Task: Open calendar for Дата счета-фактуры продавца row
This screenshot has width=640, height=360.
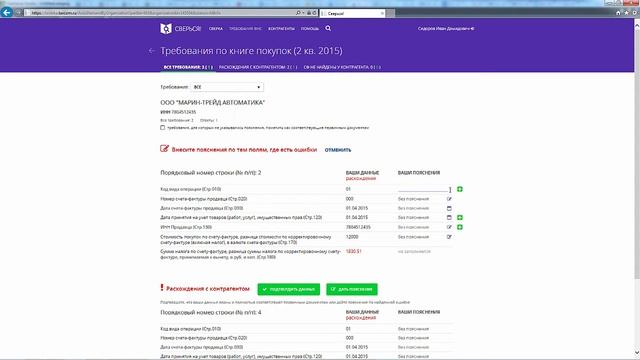Action: (449, 208)
